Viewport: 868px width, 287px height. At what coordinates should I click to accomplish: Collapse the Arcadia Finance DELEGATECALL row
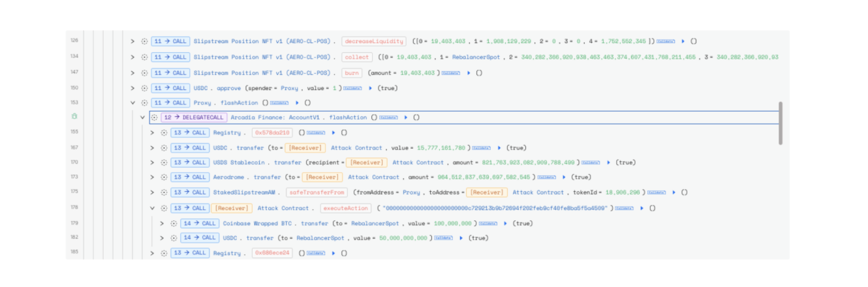point(143,117)
